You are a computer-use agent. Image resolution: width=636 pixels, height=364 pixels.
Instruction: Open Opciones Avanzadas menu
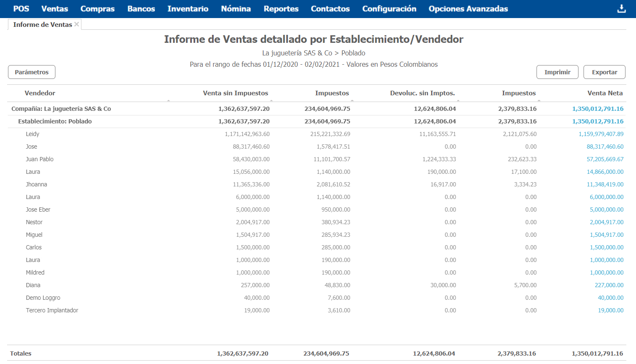pos(468,9)
